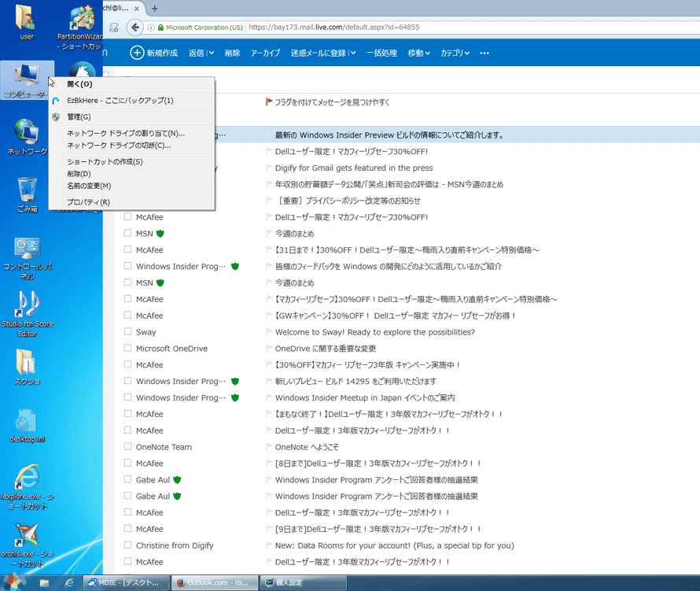Flag the OneDrive に関する重要な変更 email
The image size is (700, 591).
[x=269, y=348]
